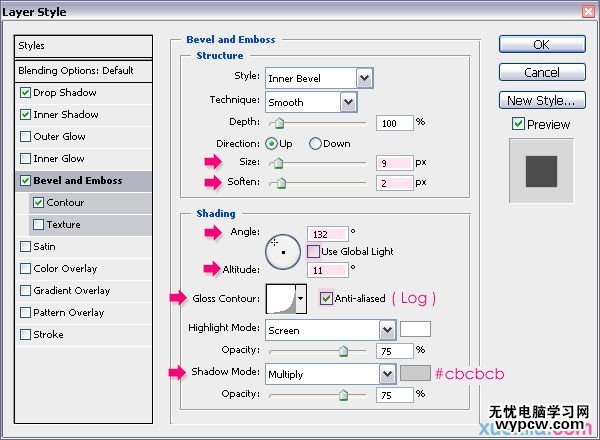Enable the Outer Glow checkbox
The image size is (600, 440).
[x=25, y=137]
